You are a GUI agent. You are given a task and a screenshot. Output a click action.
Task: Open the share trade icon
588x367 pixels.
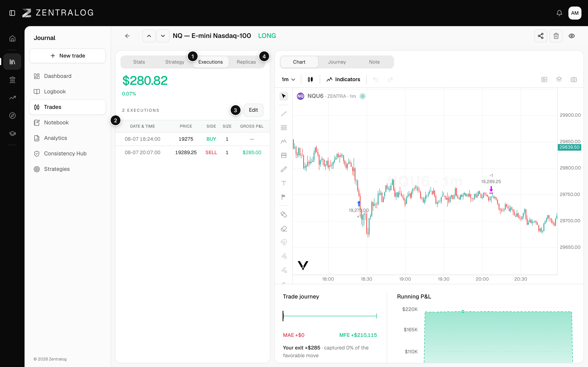(x=540, y=36)
